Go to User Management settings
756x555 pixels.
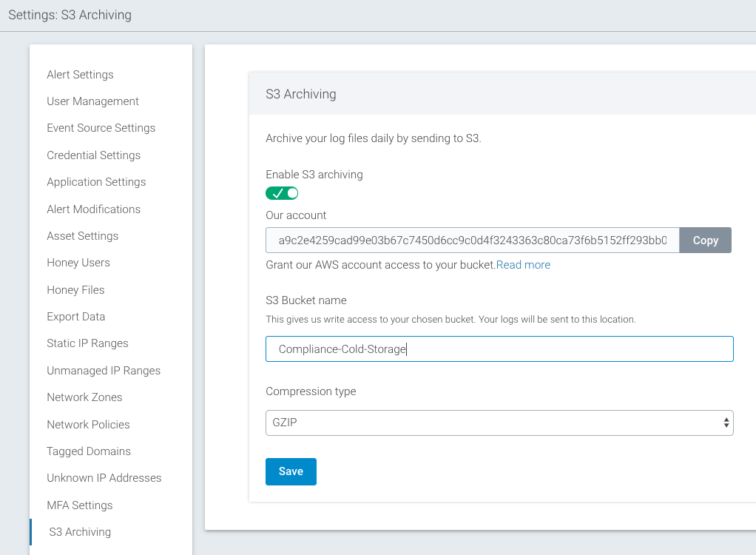pyautogui.click(x=92, y=101)
